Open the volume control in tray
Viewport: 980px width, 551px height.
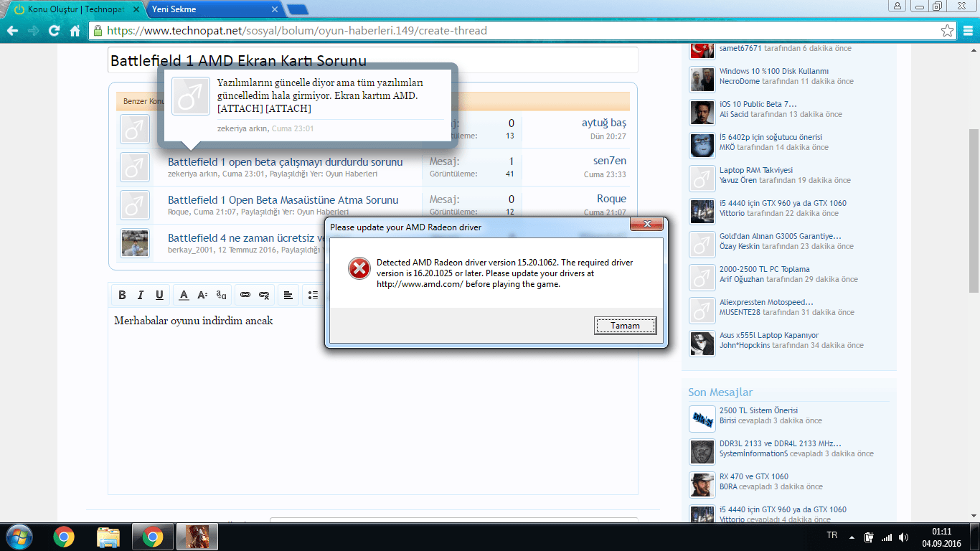click(903, 537)
